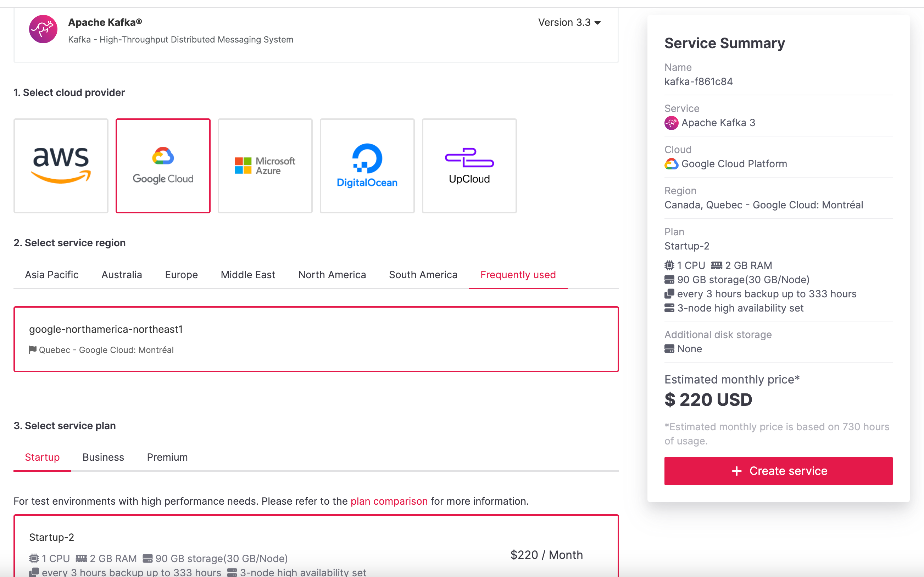Click the Kafka icon in Service Summary
The height and width of the screenshot is (577, 924).
[x=671, y=123]
